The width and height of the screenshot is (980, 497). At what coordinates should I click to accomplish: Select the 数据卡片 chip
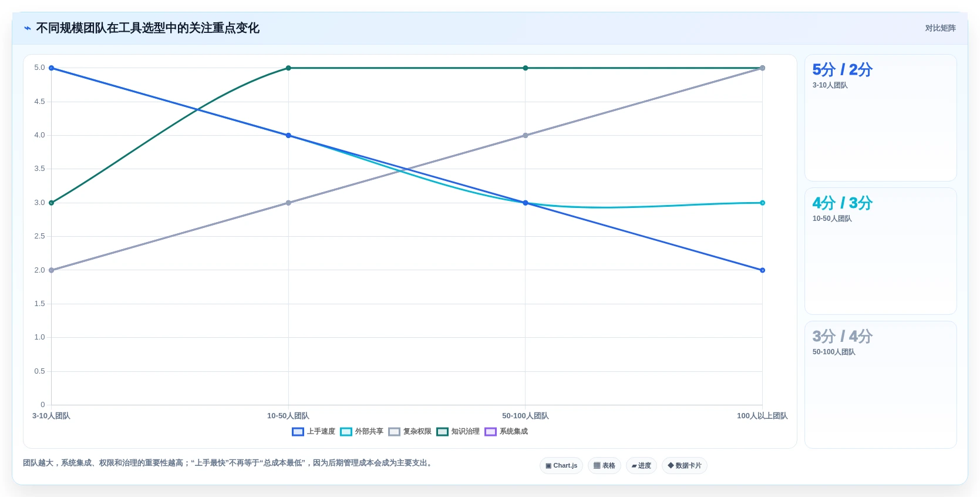pyautogui.click(x=685, y=466)
